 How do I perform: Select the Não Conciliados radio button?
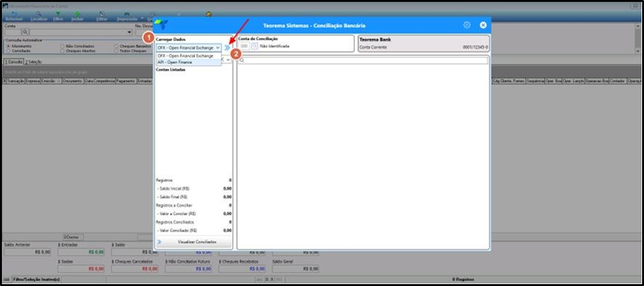coord(62,47)
